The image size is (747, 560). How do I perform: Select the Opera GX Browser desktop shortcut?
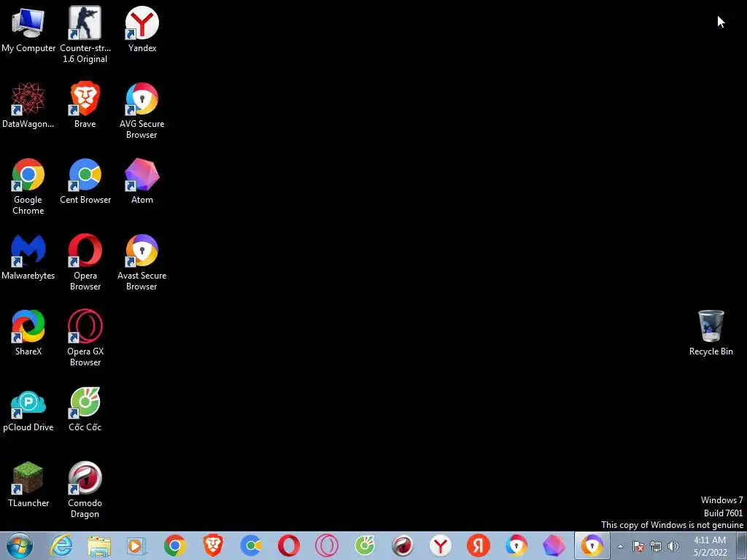click(x=85, y=338)
